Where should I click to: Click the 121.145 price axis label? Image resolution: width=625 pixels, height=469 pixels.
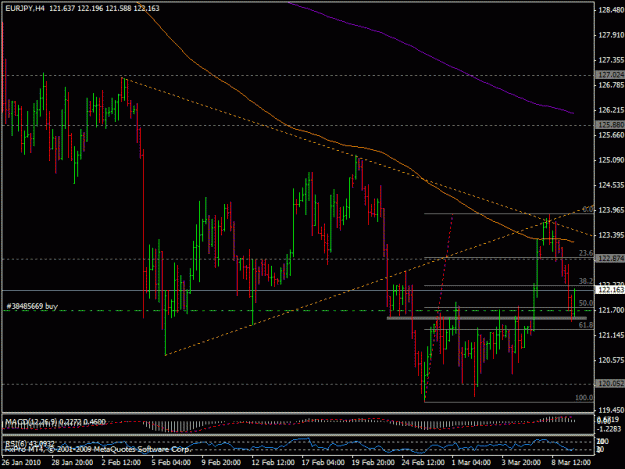click(x=611, y=335)
